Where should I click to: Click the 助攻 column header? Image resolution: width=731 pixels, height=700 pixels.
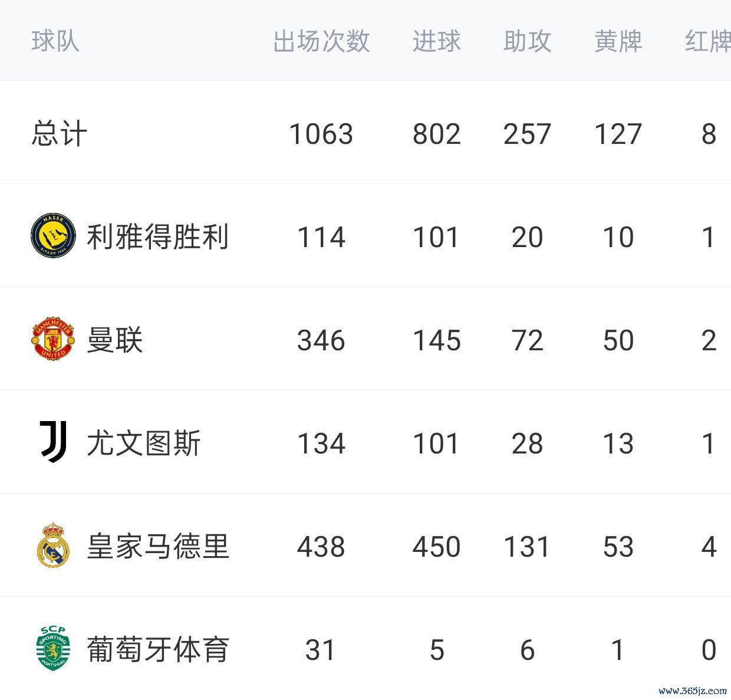coord(527,41)
